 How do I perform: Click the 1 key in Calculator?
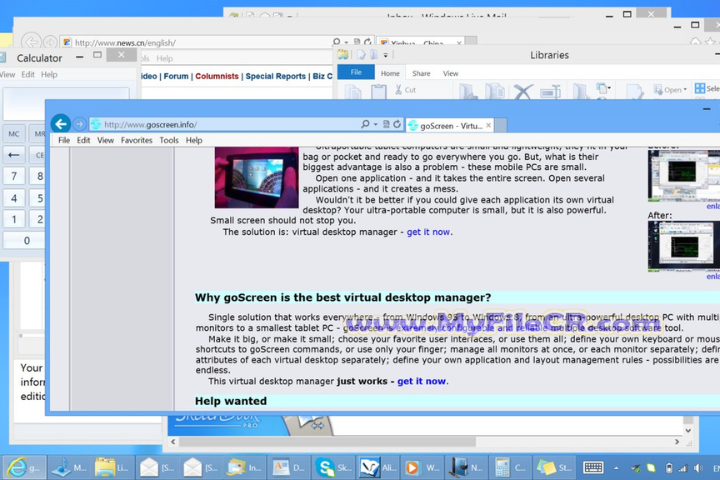coord(14,219)
